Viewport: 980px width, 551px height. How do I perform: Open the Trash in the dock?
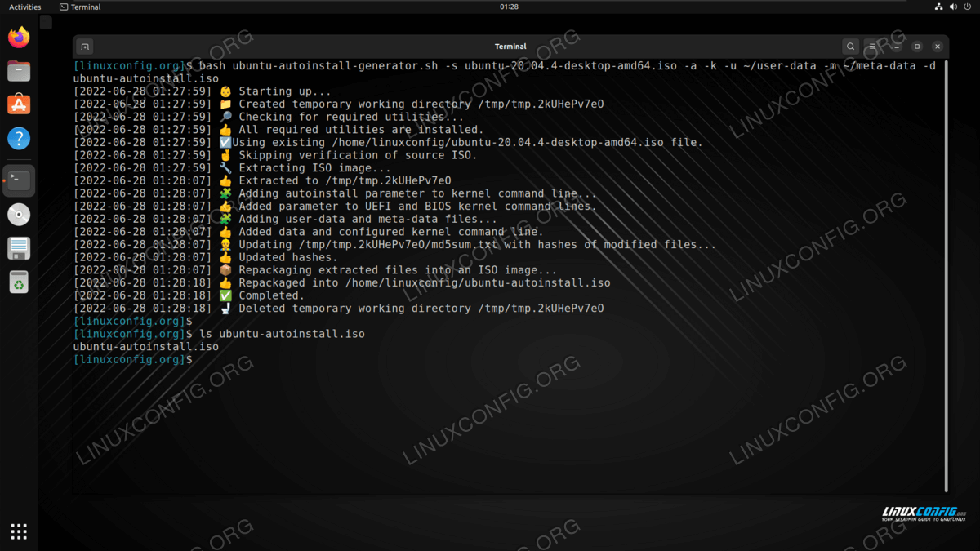pyautogui.click(x=19, y=282)
